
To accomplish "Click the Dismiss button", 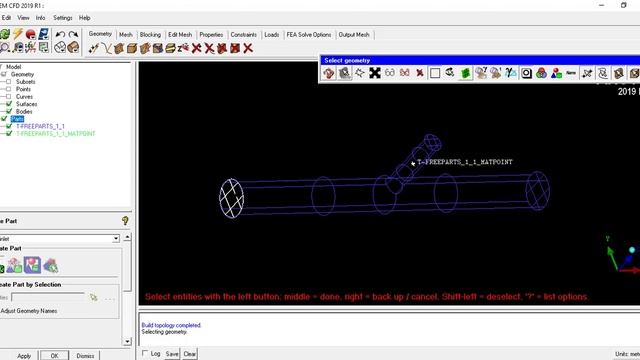I will (x=85, y=356).
